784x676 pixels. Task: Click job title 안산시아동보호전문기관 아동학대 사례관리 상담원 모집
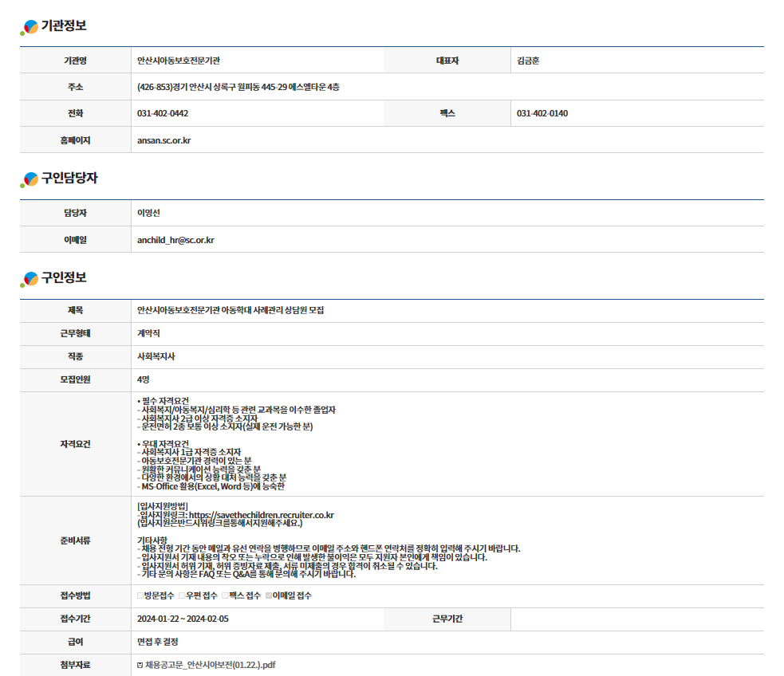click(x=230, y=310)
